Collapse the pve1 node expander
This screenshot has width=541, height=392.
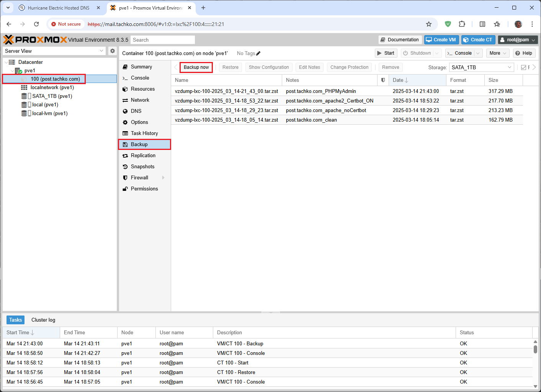(13, 71)
